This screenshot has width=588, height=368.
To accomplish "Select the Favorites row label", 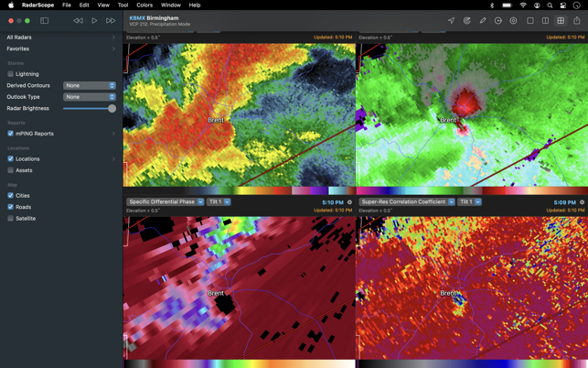I will [17, 49].
